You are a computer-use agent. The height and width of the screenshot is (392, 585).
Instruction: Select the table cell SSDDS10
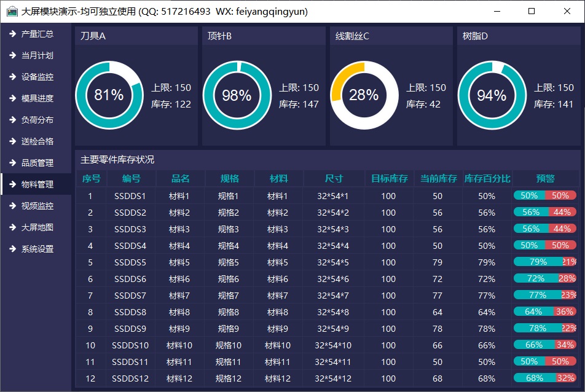tap(130, 345)
